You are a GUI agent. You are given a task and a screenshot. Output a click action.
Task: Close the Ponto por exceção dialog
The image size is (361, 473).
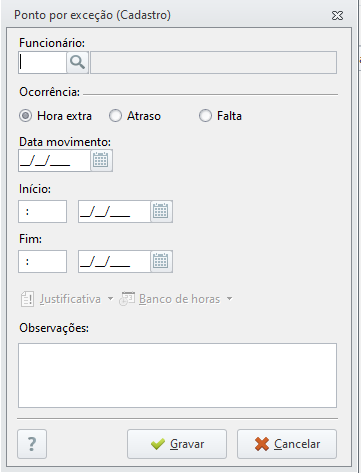tap(337, 15)
